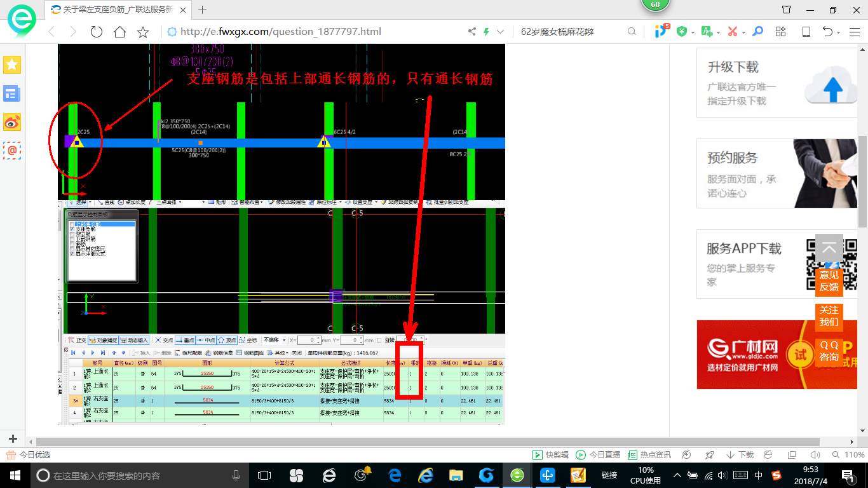Image resolution: width=868 pixels, height=488 pixels.
Task: Open the 服务APP下载 card
Action: click(x=777, y=264)
